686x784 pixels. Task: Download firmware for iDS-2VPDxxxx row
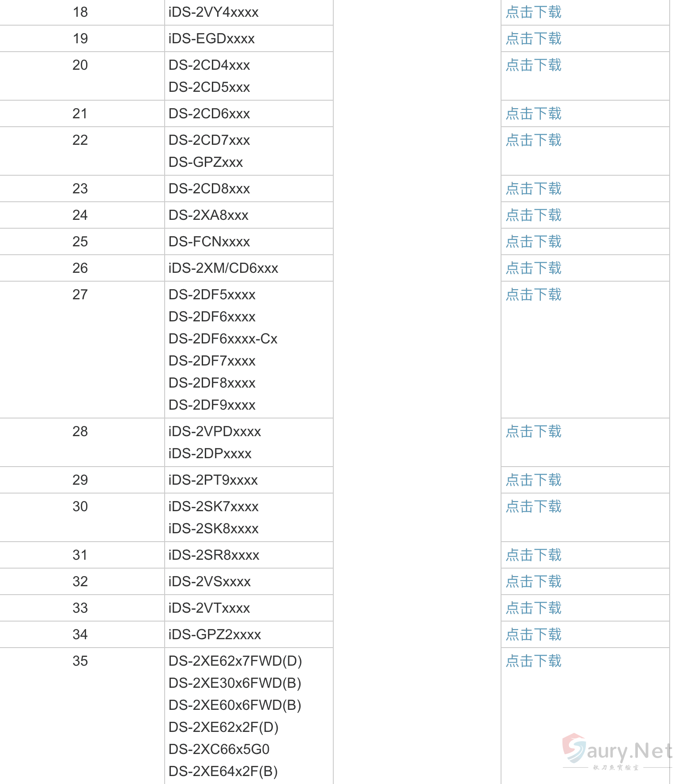(533, 432)
